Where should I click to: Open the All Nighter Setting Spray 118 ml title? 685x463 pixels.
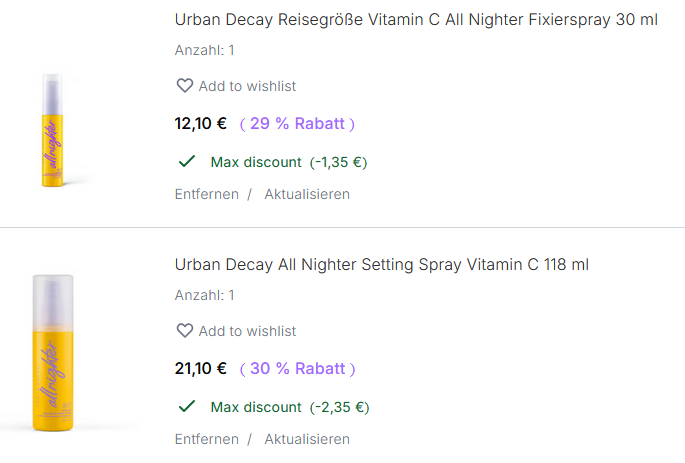(381, 265)
